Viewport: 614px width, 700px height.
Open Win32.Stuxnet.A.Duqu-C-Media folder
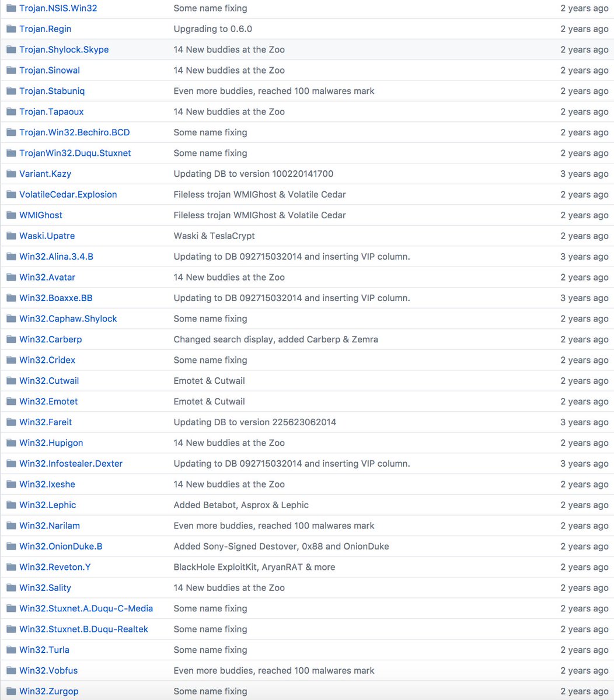86,608
